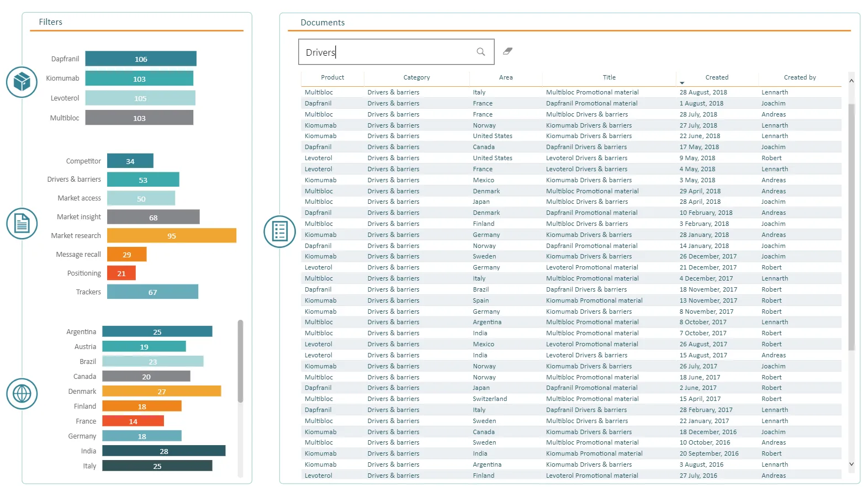Click the scroll down arrow of documents table
This screenshot has width=868, height=491.
click(851, 464)
